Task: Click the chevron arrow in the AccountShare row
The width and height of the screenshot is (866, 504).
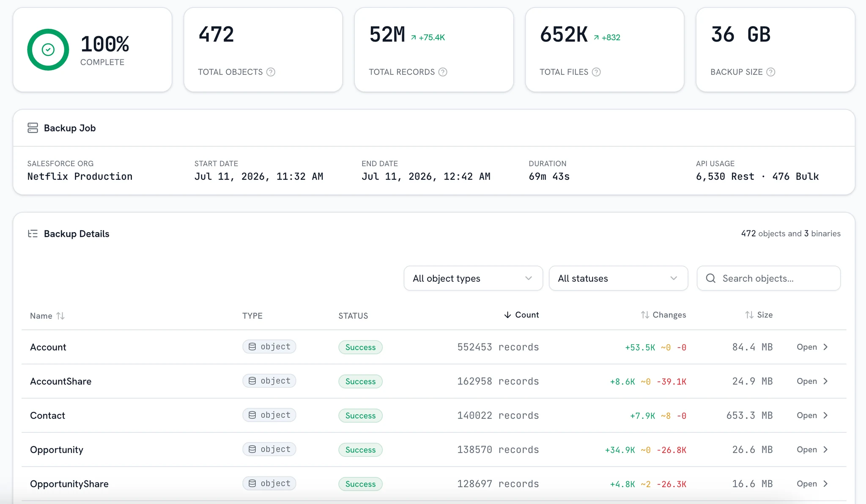Action: (825, 381)
